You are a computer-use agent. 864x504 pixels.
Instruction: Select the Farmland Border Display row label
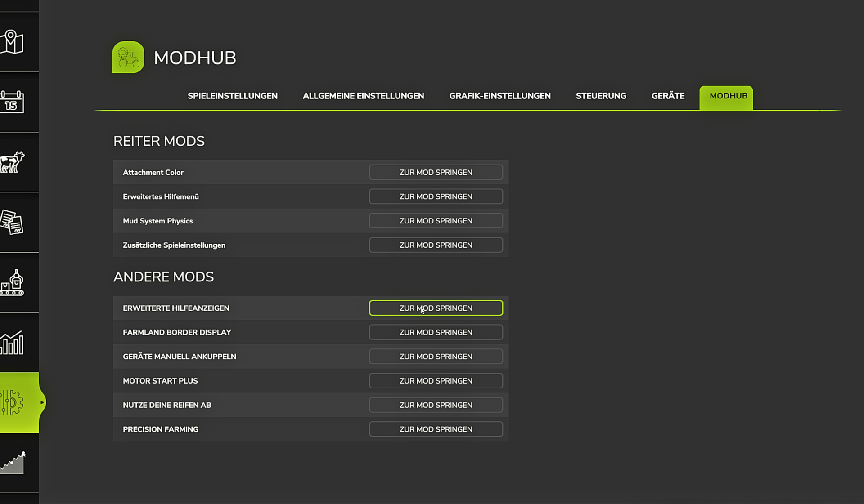coord(177,332)
